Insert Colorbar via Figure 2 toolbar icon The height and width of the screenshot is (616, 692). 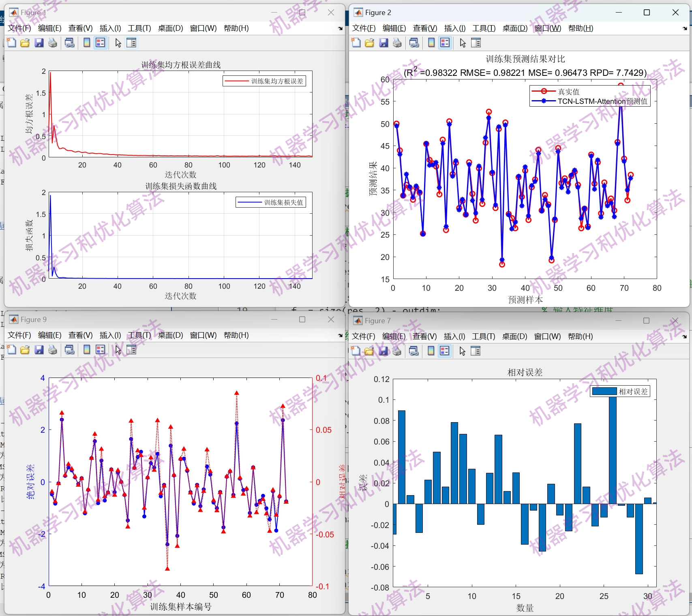[x=431, y=43]
